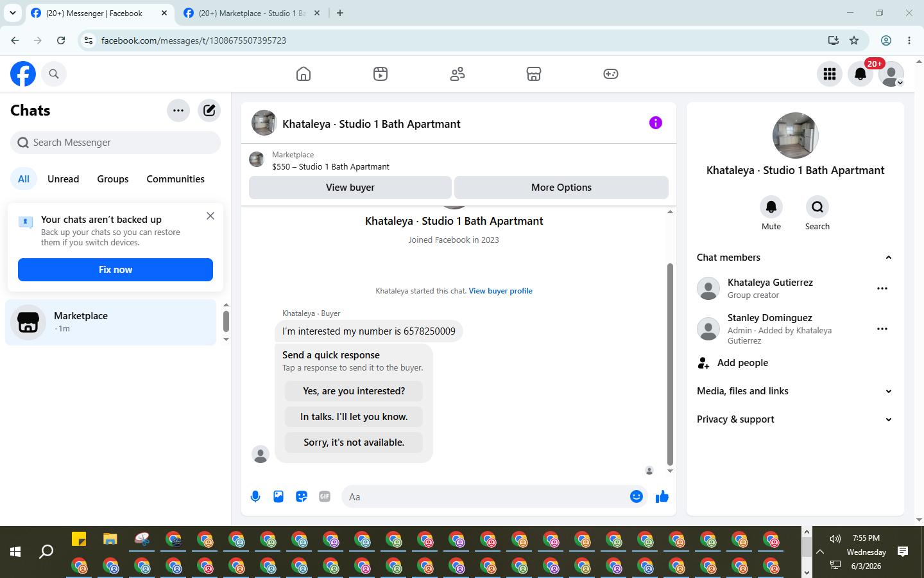
Task: Click the conversation scrollbar thumb
Action: click(670, 364)
